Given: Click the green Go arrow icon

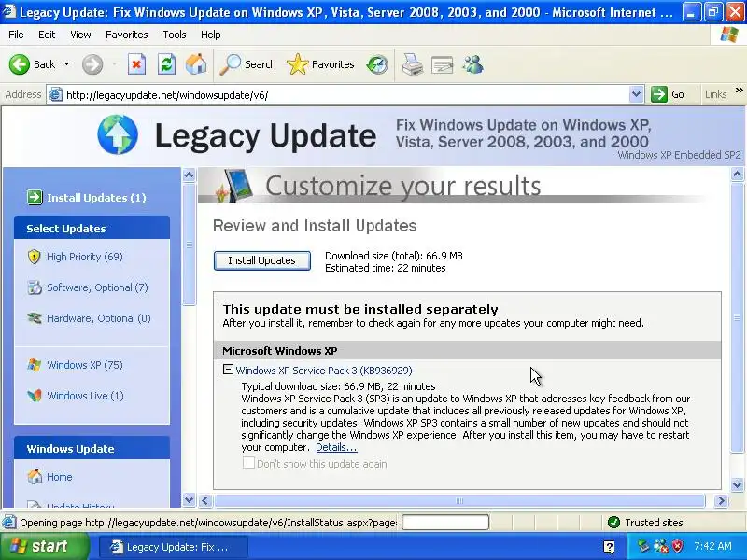Looking at the screenshot, I should 659,94.
